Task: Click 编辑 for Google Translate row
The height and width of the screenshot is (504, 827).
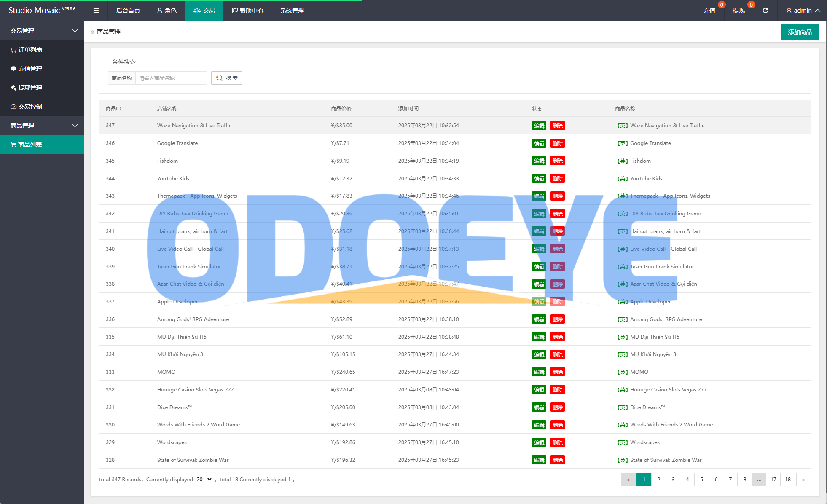Action: [x=539, y=143]
